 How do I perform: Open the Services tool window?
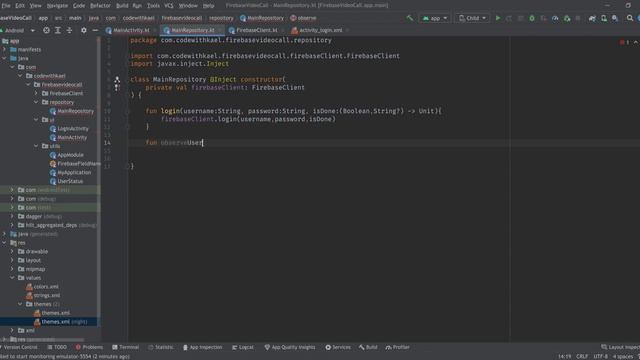(x=338, y=347)
